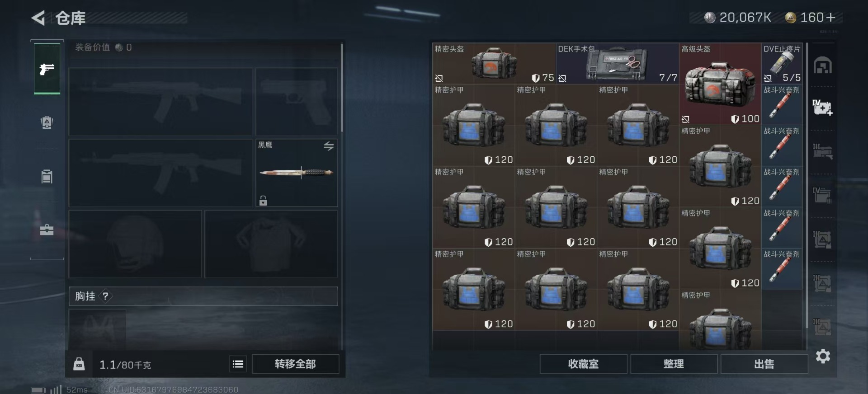
Task: Open the armor vest sidebar tab
Action: [x=47, y=122]
